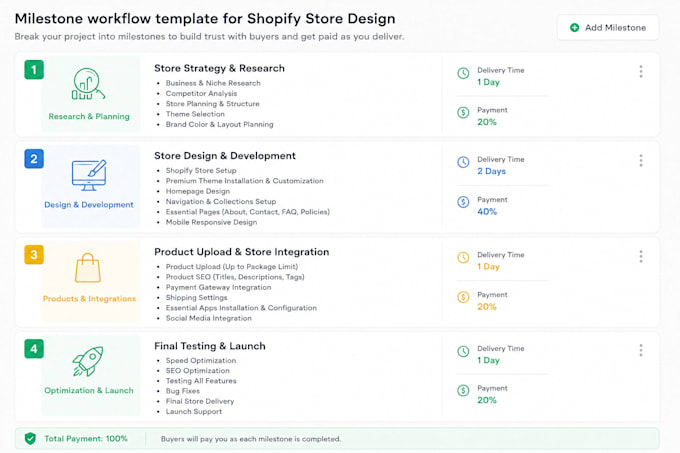
Task: Click Store Planning & Structure item
Action: [x=212, y=104]
